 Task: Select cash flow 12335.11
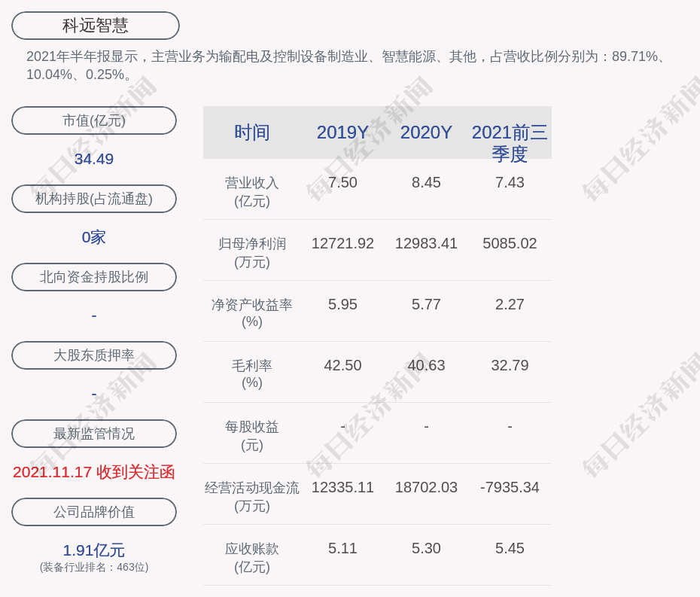342,487
